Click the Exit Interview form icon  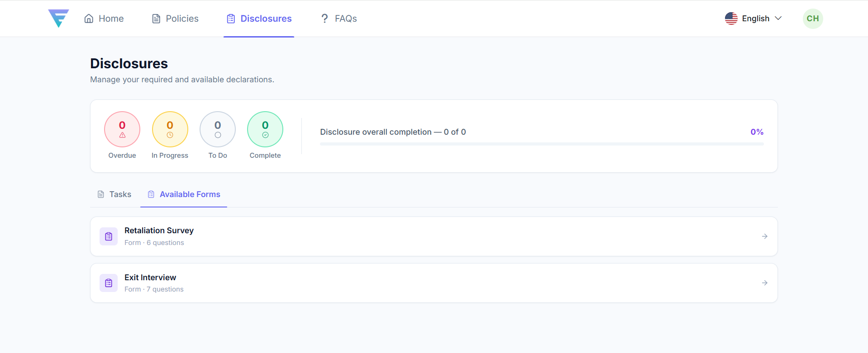[x=109, y=283]
